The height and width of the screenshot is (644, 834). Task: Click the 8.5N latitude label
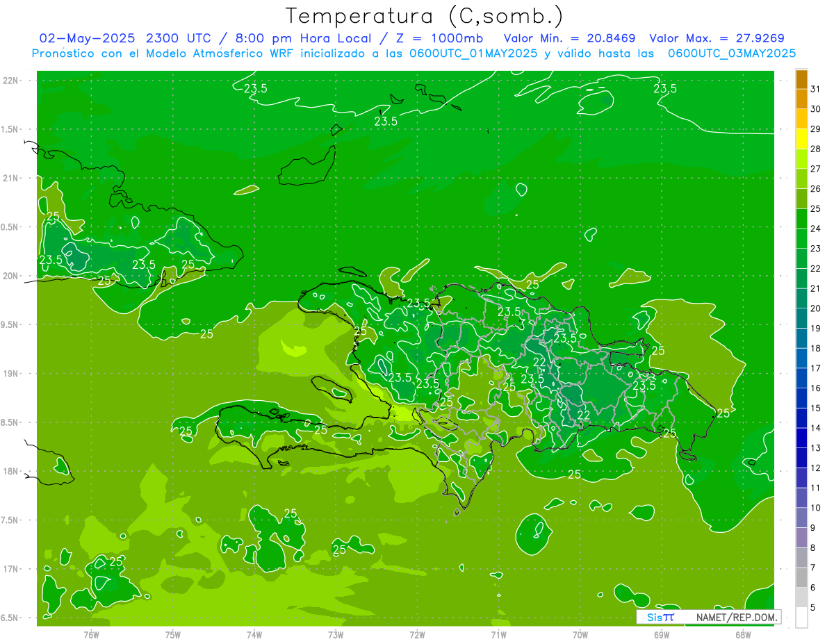coord(10,422)
